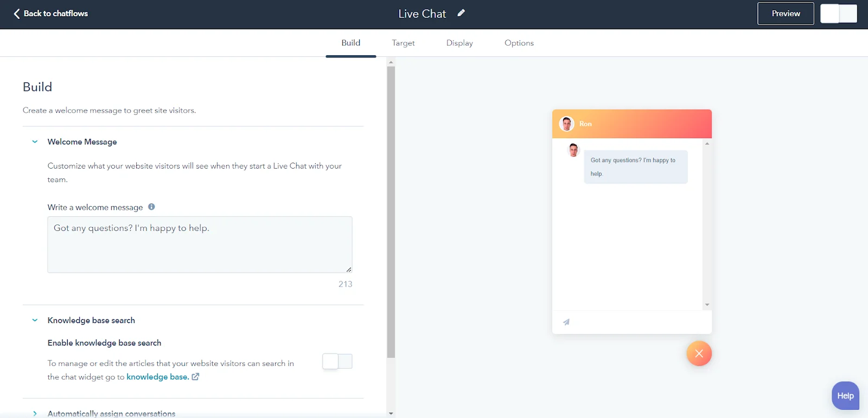Close the chat widget with the orange X button

coord(699,353)
